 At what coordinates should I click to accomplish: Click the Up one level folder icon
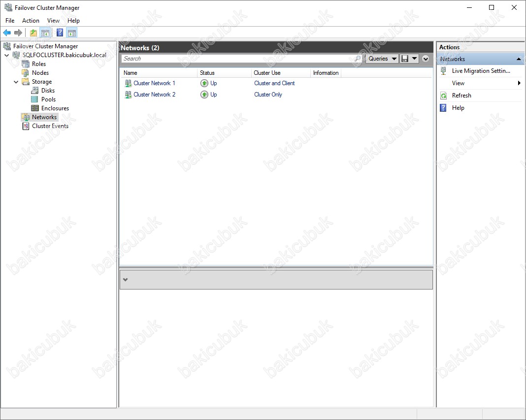click(x=33, y=32)
